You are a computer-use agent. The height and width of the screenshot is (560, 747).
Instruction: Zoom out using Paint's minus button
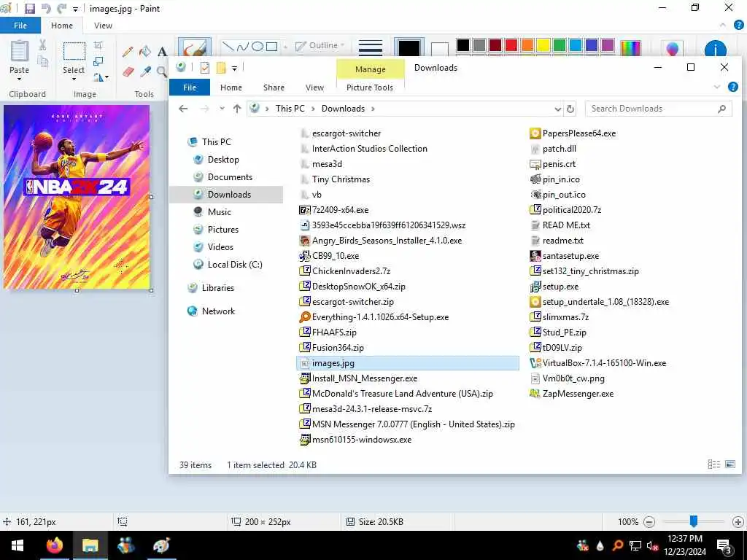(x=649, y=522)
